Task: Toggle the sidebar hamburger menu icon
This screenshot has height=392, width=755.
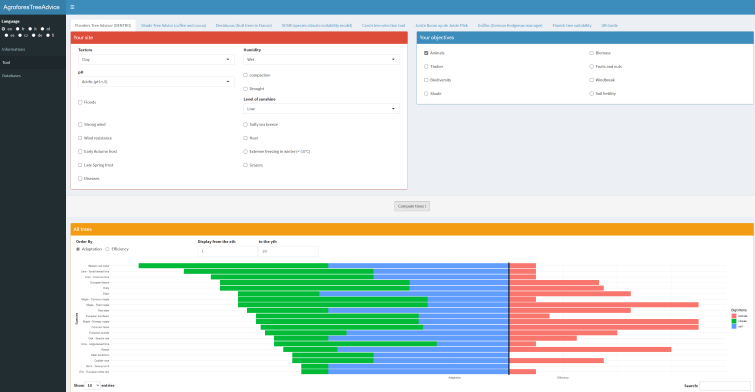Action: (72, 7)
